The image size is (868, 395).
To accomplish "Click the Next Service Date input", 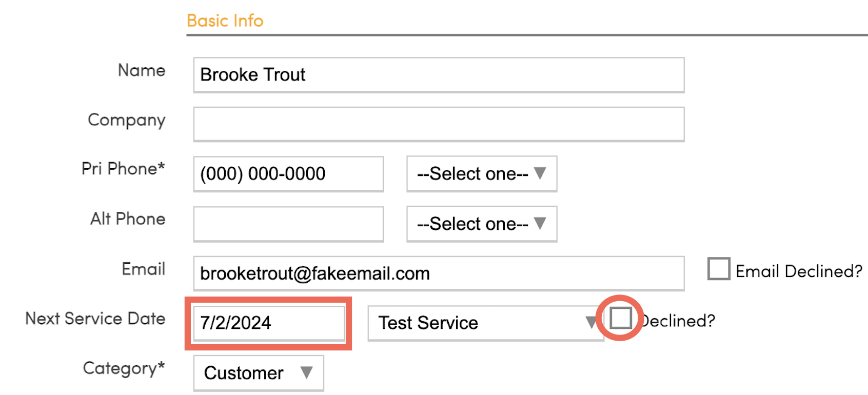I will point(268,323).
